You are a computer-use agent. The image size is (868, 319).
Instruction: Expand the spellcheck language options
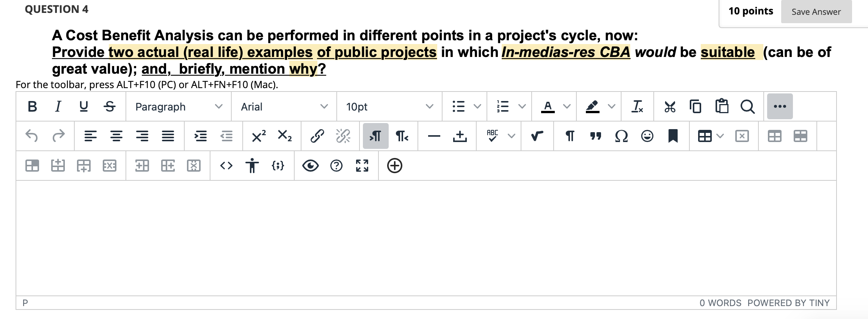tap(512, 136)
